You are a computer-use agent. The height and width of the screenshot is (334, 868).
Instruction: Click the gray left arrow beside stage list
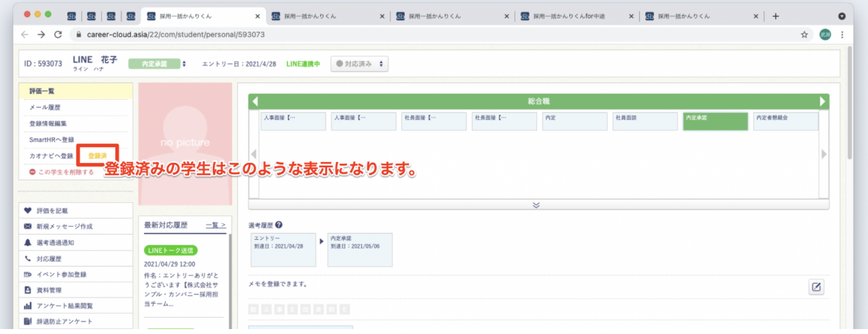253,154
